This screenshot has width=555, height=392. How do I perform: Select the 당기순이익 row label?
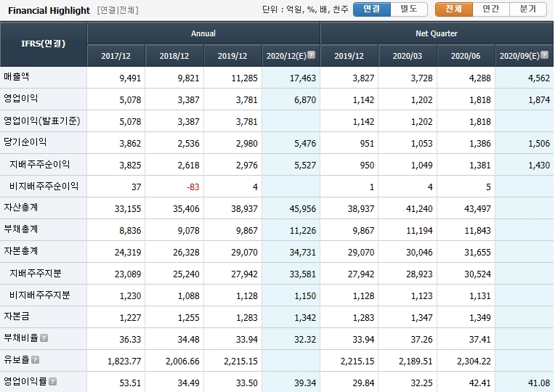(x=25, y=142)
